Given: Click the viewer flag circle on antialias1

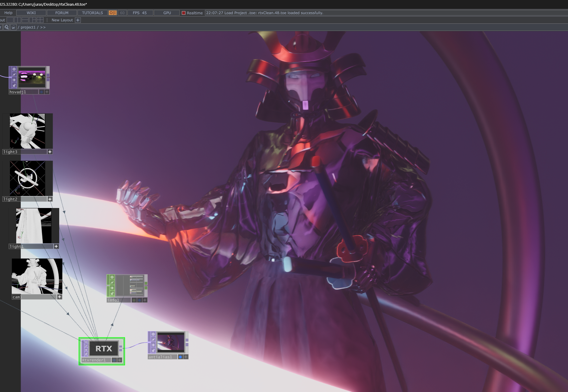Looking at the screenshot, I should click(153, 334).
